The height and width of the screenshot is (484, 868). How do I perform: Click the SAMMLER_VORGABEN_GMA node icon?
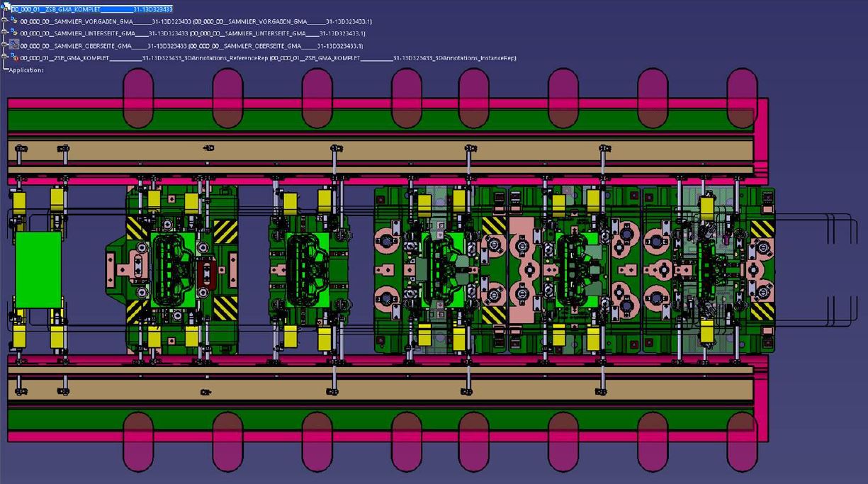pos(14,21)
